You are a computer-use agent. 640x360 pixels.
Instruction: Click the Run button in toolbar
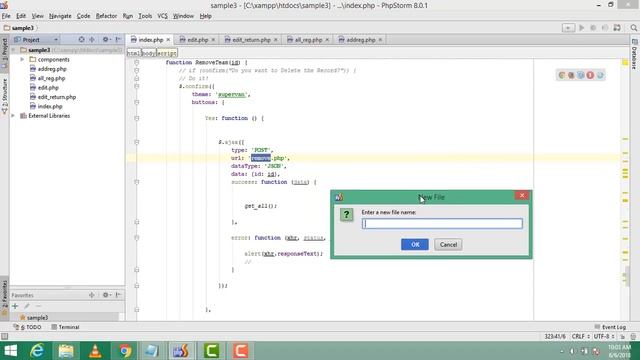(582, 28)
